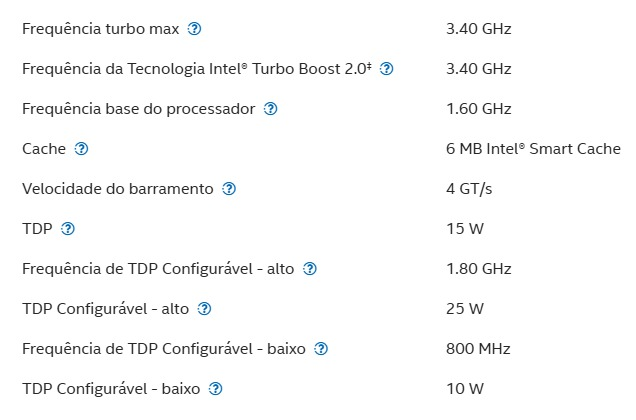636x420 pixels.
Task: Click the 15 W TDP value
Action: click(x=465, y=229)
